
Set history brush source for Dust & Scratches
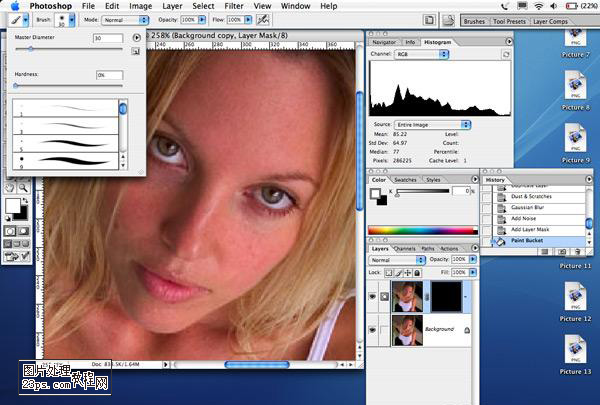click(x=486, y=197)
